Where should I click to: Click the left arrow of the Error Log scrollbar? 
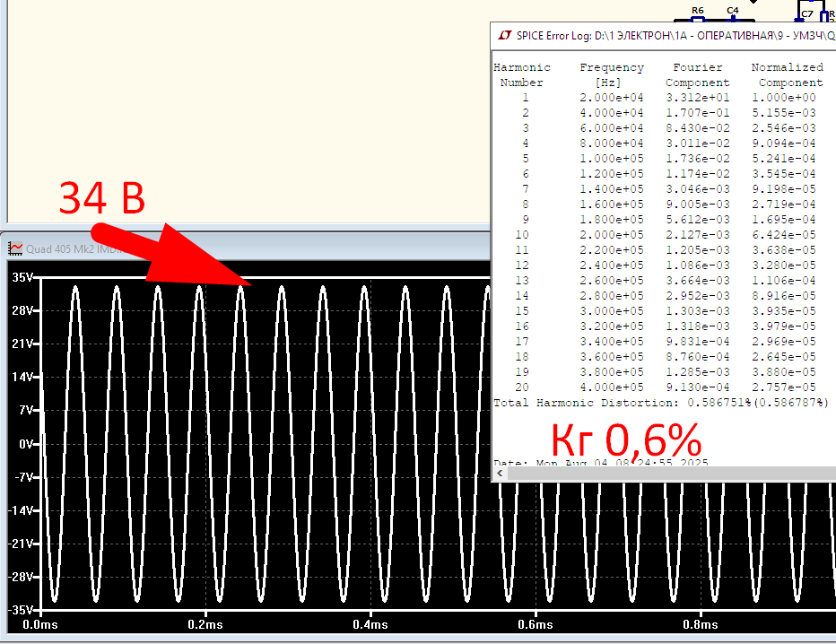coord(500,474)
